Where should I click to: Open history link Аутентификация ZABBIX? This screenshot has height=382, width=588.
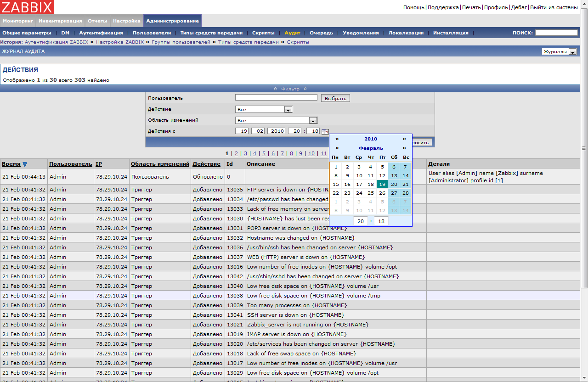point(57,42)
